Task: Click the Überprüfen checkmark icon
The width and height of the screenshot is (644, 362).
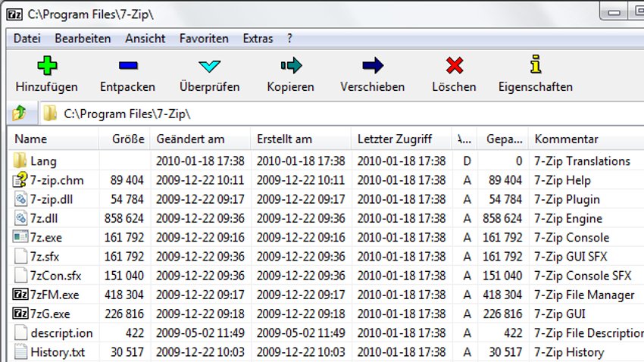Action: 209,66
